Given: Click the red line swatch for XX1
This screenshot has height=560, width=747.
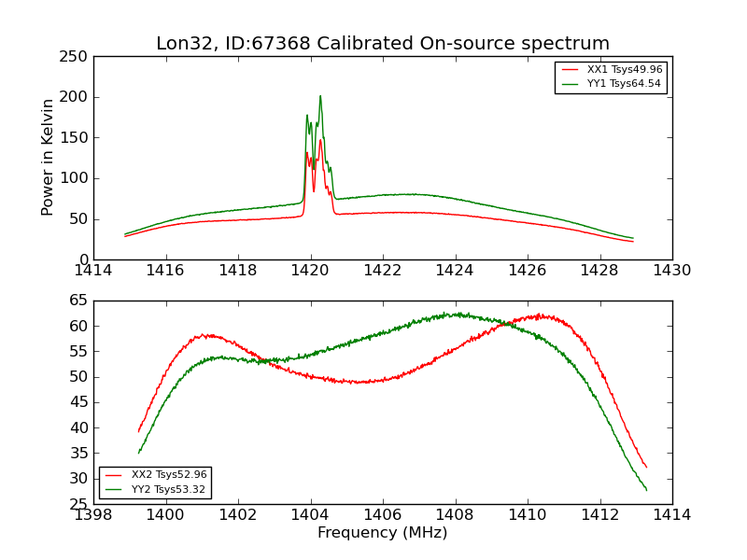Looking at the screenshot, I should click(x=571, y=70).
